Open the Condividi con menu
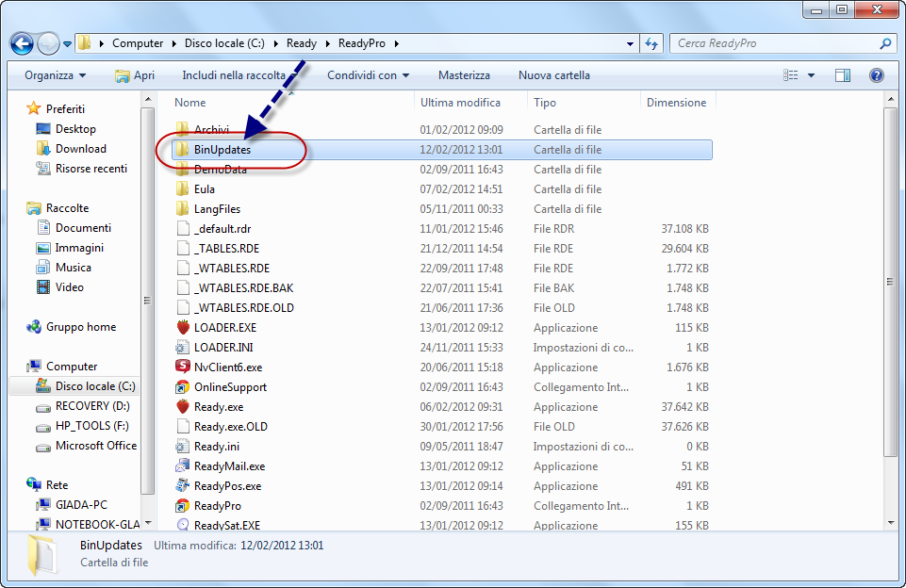Viewport: 906px width, 588px height. point(368,75)
